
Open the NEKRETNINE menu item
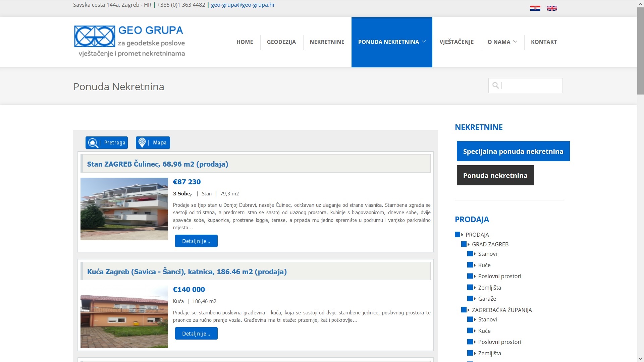click(327, 42)
